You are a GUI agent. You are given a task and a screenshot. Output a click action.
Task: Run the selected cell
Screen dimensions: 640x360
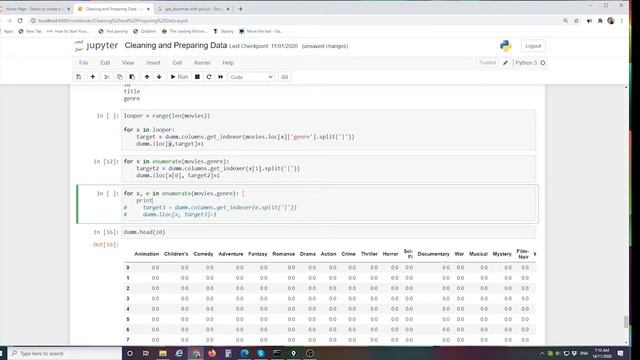[179, 77]
